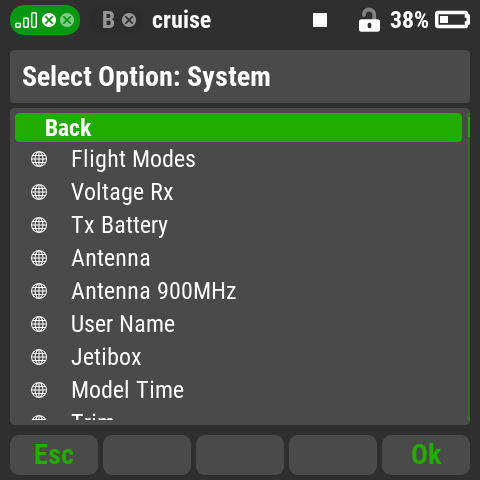The height and width of the screenshot is (480, 480).
Task: Select Tx Battery from the list
Action: 238,225
